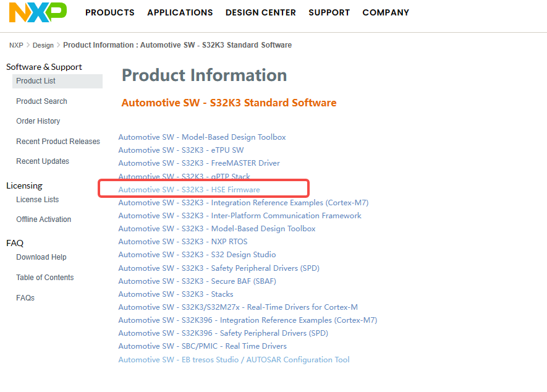Open S32K3 NXP RTOS link
Screen dimensions: 547x392
(x=183, y=242)
